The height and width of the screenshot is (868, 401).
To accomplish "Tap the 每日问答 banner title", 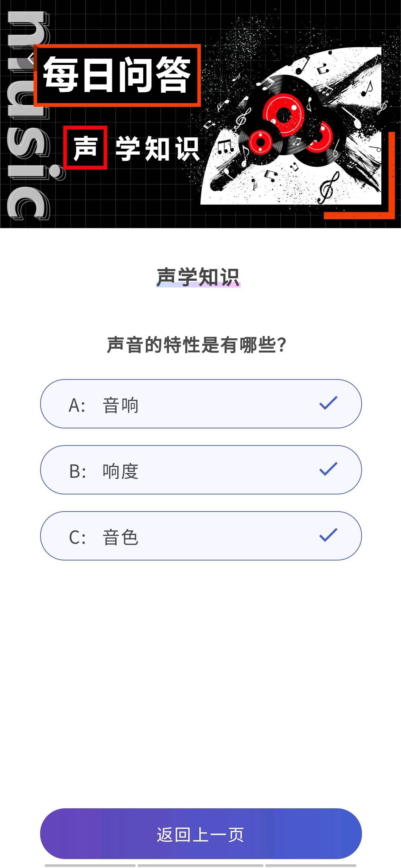I will pyautogui.click(x=117, y=75).
